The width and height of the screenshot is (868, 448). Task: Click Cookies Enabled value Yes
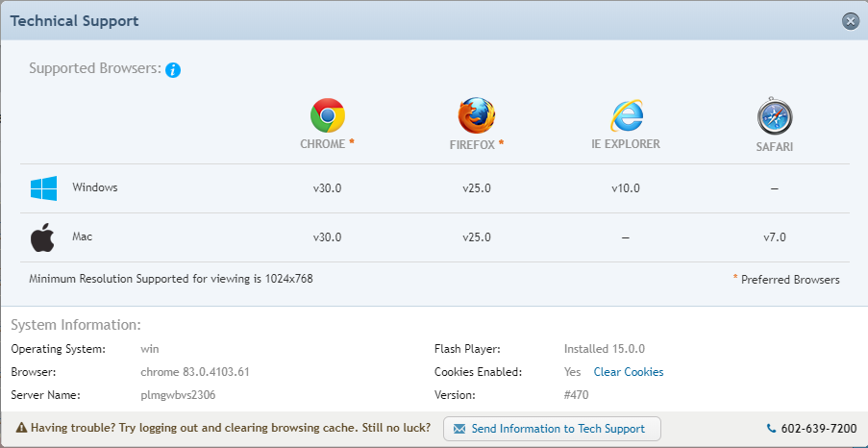click(x=572, y=372)
